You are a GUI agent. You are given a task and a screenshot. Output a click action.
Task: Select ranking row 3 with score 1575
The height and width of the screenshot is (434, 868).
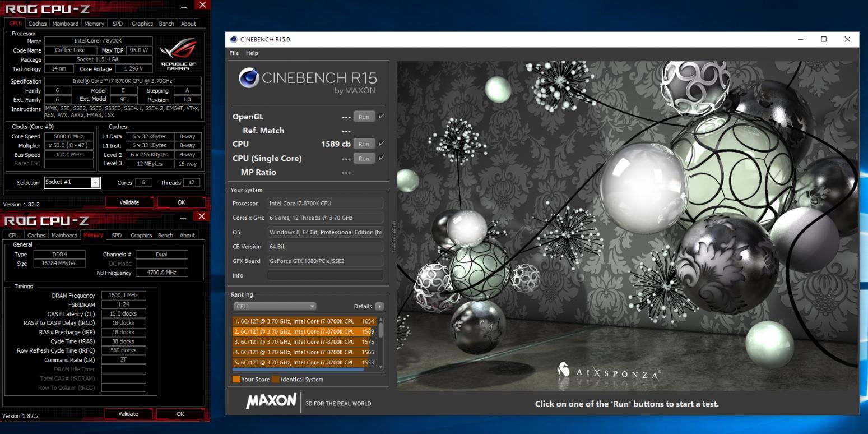tap(305, 341)
